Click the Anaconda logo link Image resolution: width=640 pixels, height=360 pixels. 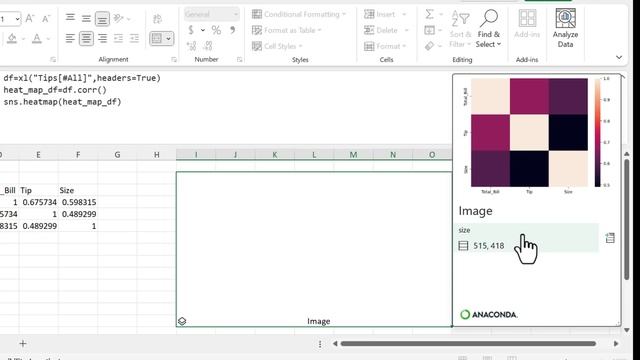tap(489, 314)
